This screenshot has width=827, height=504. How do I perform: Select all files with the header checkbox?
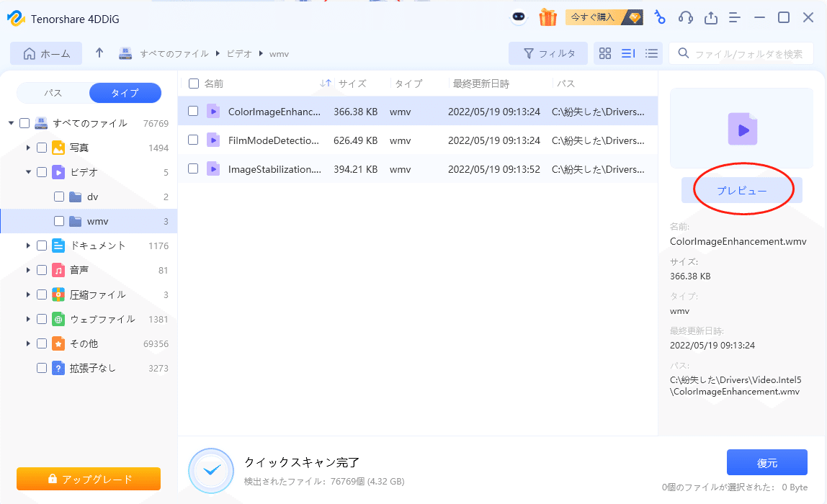click(x=192, y=83)
